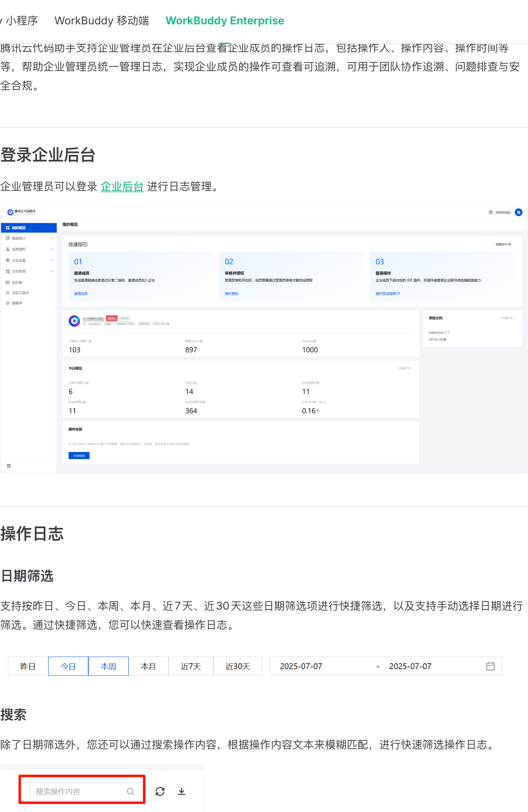The image size is (528, 812).
Task: Select the 今日 date filter
Action: pyautogui.click(x=68, y=666)
